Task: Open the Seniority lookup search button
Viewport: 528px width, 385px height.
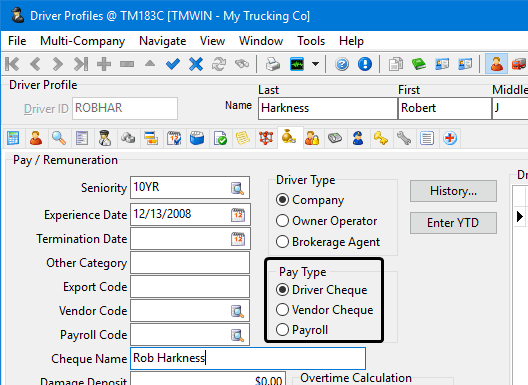Action: [x=237, y=188]
